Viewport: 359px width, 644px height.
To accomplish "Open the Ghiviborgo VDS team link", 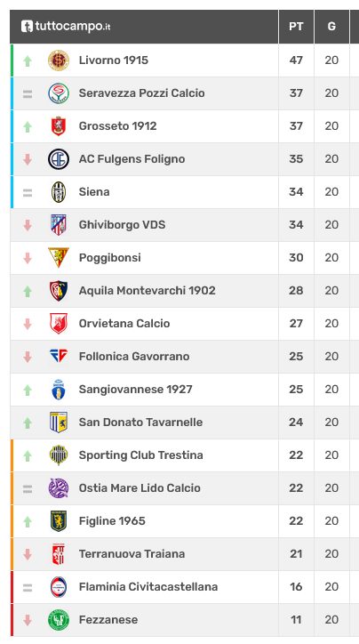I will click(123, 225).
